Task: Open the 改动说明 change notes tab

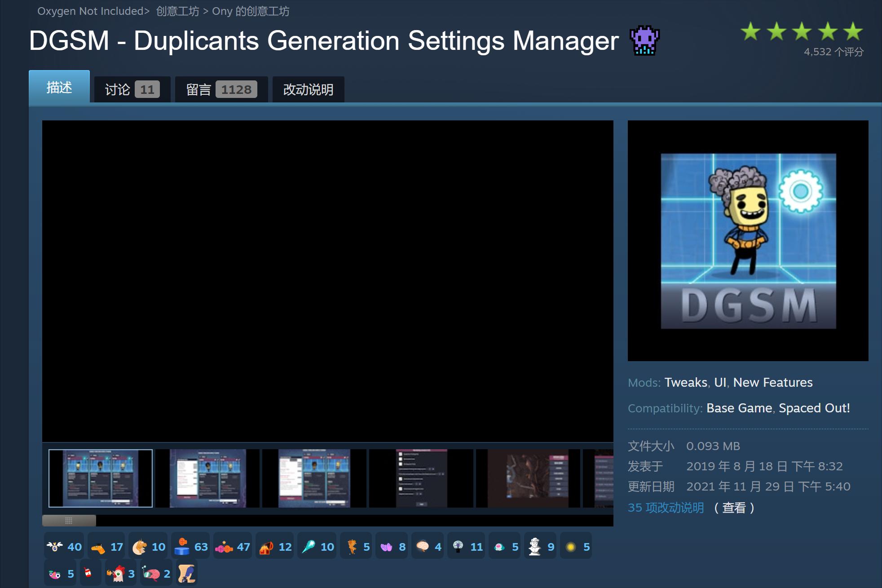Action: click(x=308, y=89)
